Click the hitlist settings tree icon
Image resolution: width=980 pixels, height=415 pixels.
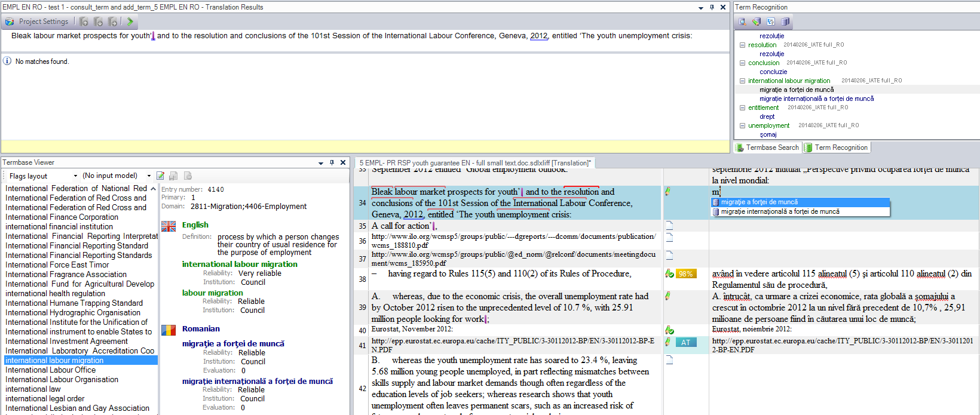tap(771, 21)
